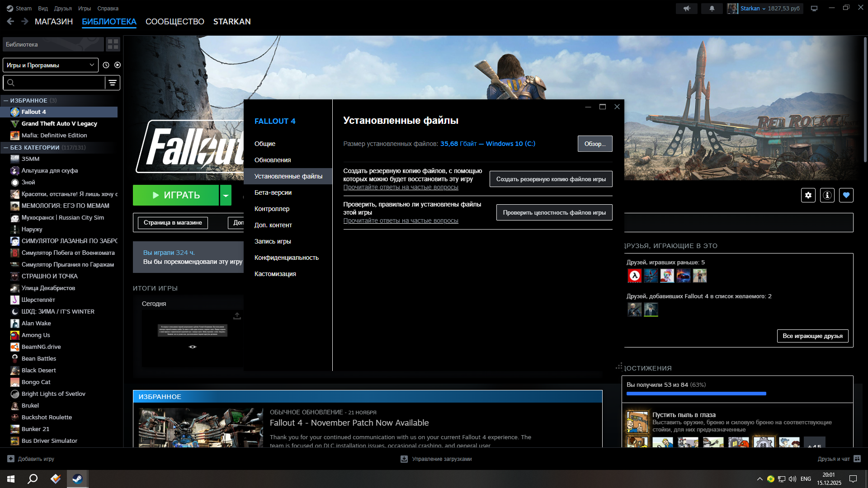Open Кастомизация settings section

tap(288, 274)
